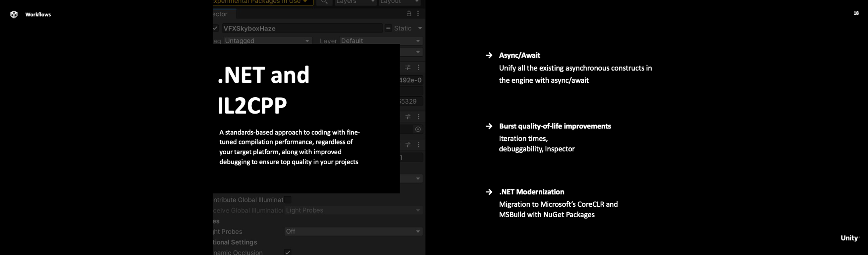Click the Additional Settings section label

[x=235, y=242]
